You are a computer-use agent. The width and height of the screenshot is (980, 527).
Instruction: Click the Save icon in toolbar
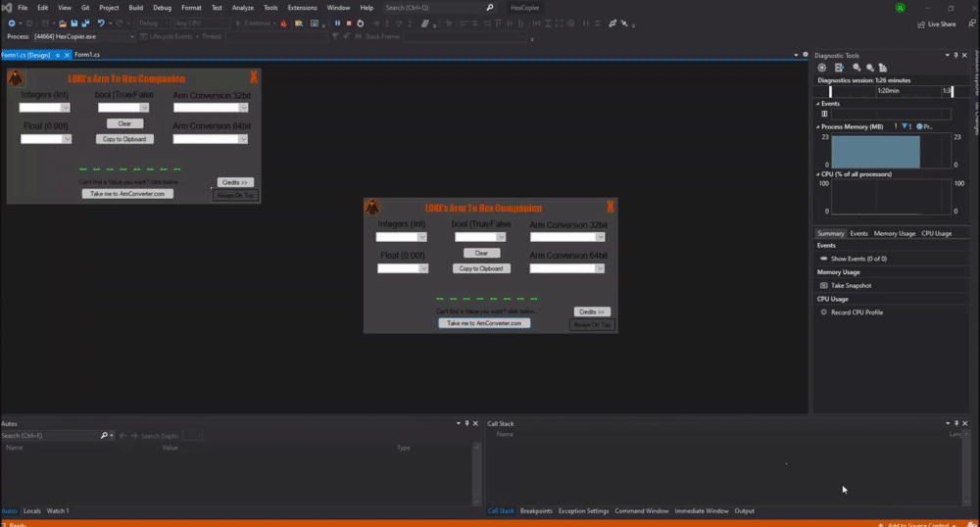73,24
